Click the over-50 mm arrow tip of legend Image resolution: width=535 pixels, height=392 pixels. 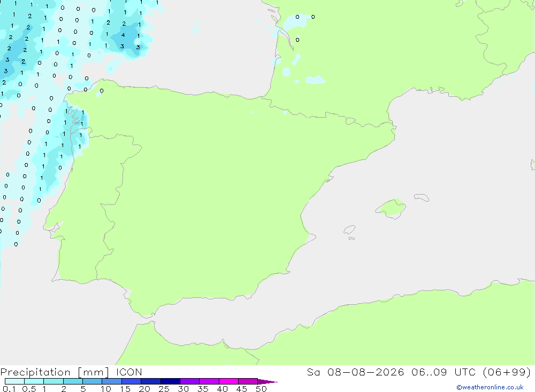pos(267,381)
